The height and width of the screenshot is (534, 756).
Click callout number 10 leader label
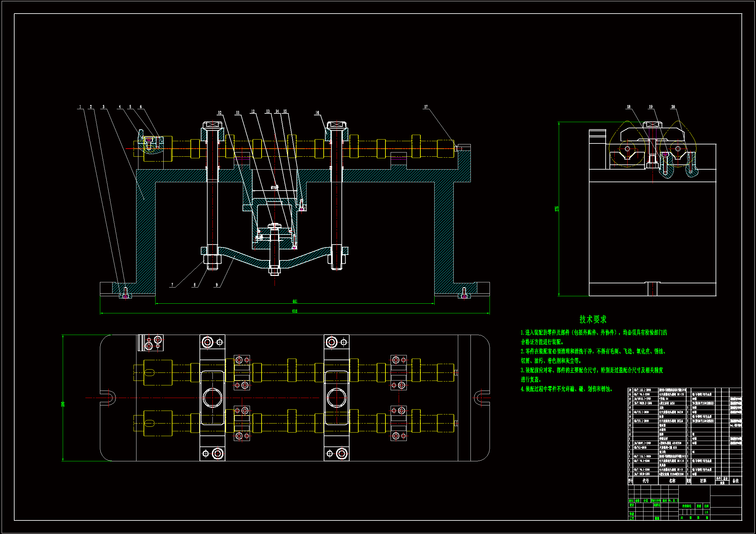[x=220, y=112]
